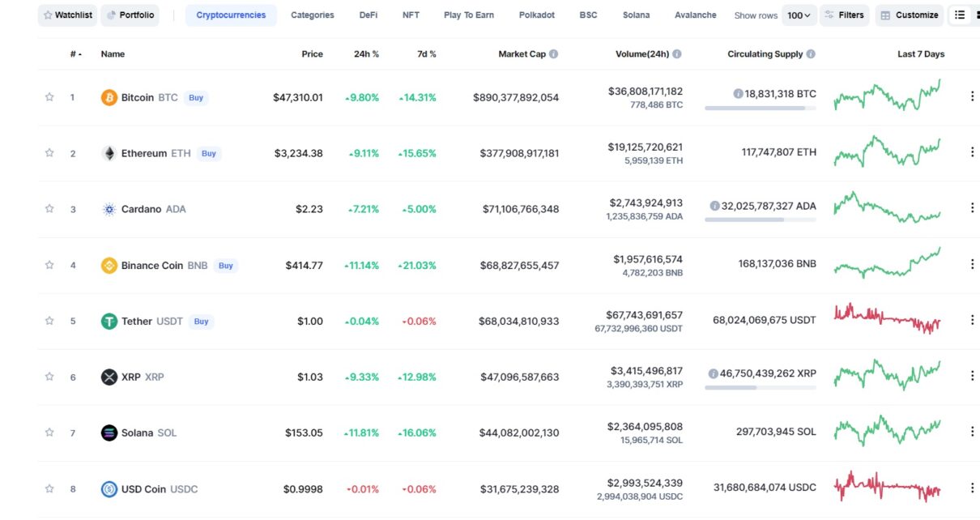Open the Binance Coin row options menu
Screen dimensions: 980x520
click(x=972, y=264)
